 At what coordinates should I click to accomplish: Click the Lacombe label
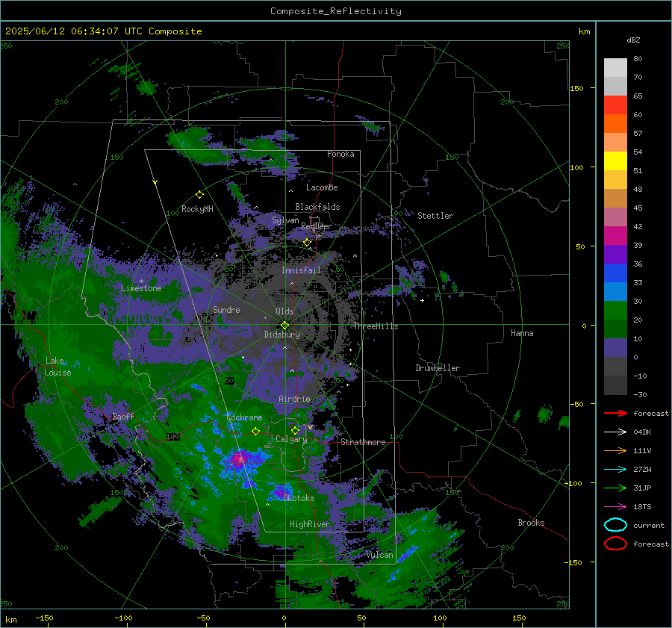pyautogui.click(x=322, y=187)
